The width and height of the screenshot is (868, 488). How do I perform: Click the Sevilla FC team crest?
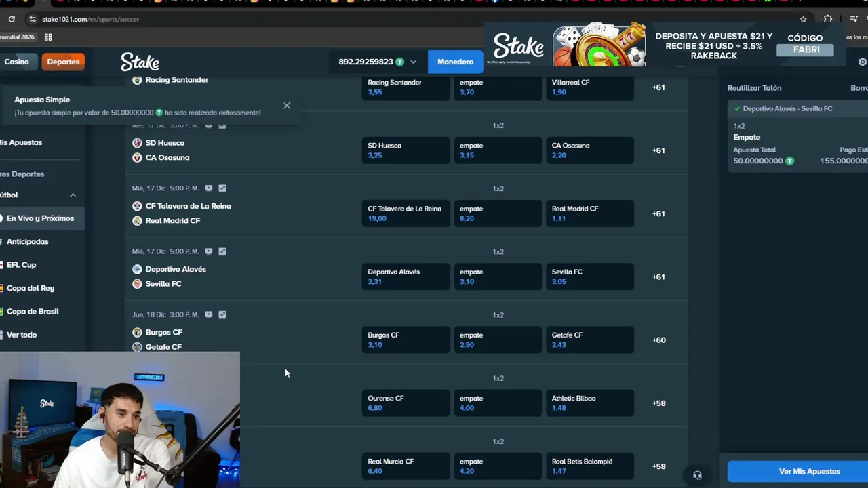pyautogui.click(x=137, y=283)
